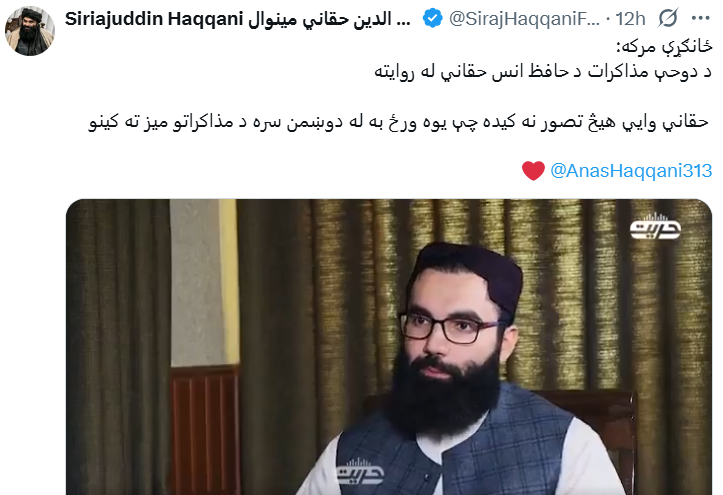Click the 12h post timestamp
Viewport: 723px width, 495px height.
pos(630,19)
